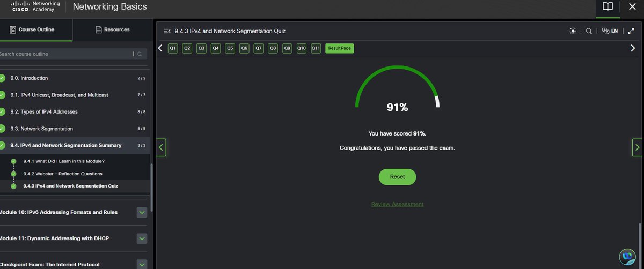Toggle the outline menu icon beside quiz title
This screenshot has height=269, width=644.
[x=167, y=31]
